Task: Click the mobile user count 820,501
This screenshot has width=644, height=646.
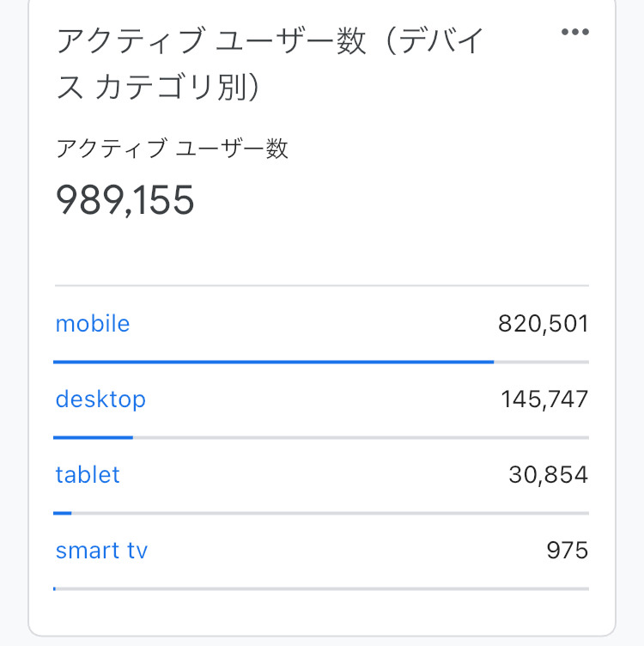Action: [543, 324]
